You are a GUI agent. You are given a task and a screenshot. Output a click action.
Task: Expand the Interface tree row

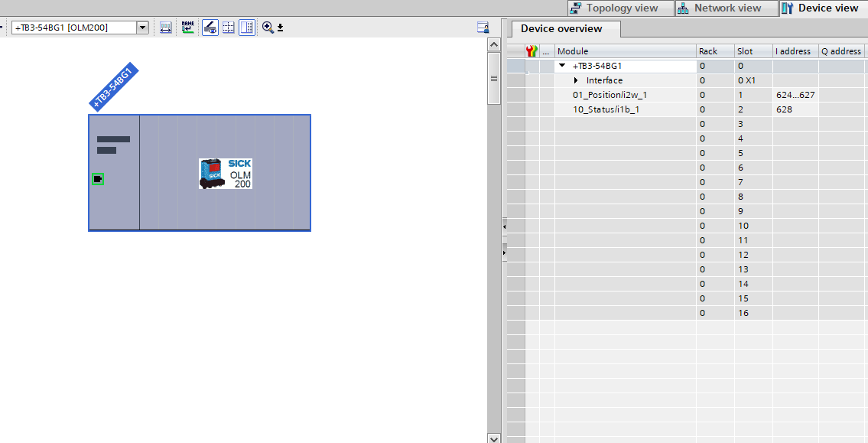(577, 80)
